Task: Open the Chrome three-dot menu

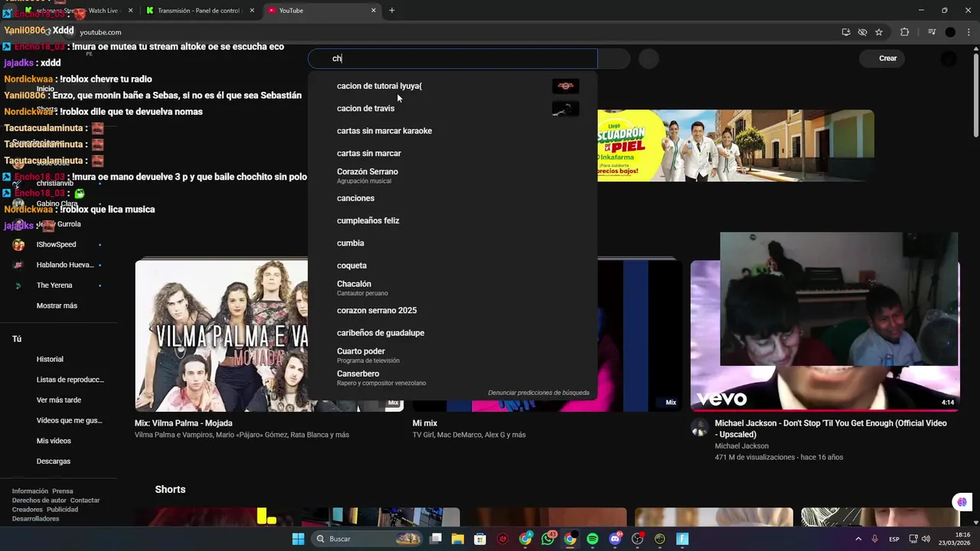Action: [x=969, y=32]
